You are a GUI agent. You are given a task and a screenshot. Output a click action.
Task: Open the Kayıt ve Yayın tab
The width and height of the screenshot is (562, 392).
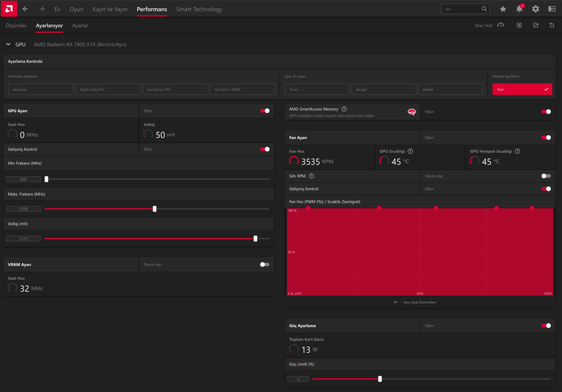[110, 9]
